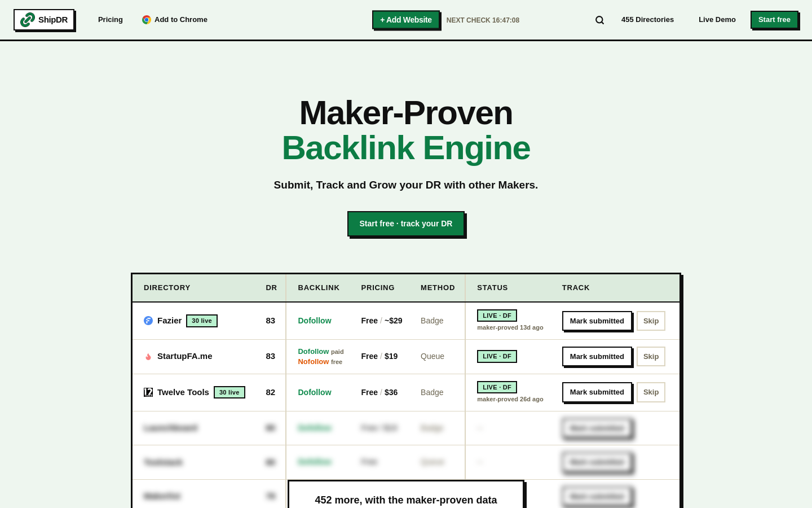
Task: Open the Live Demo link
Action: point(717,20)
